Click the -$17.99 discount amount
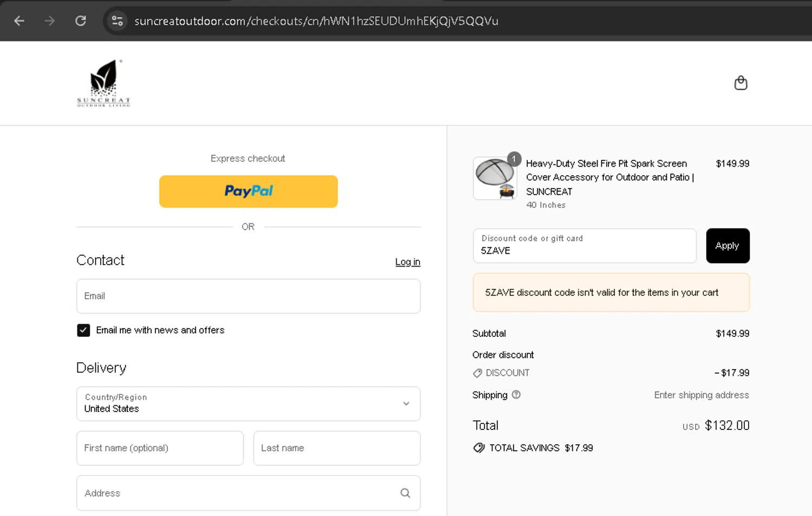This screenshot has height=516, width=812. [x=732, y=373]
